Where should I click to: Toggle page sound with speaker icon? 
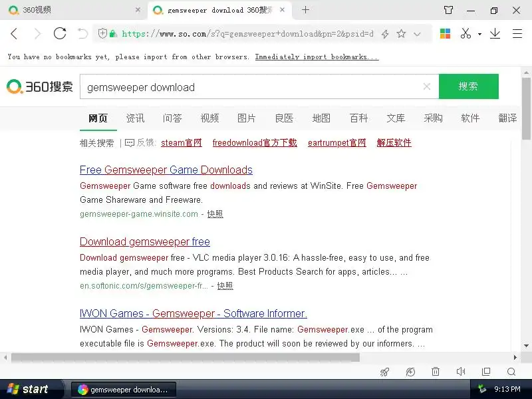[461, 372]
